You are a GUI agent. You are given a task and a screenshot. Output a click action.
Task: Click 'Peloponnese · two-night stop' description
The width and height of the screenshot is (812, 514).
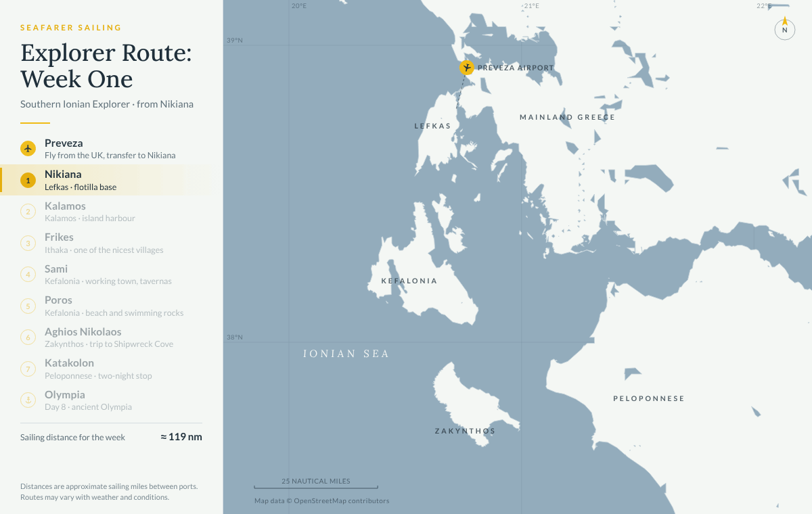[x=98, y=376]
